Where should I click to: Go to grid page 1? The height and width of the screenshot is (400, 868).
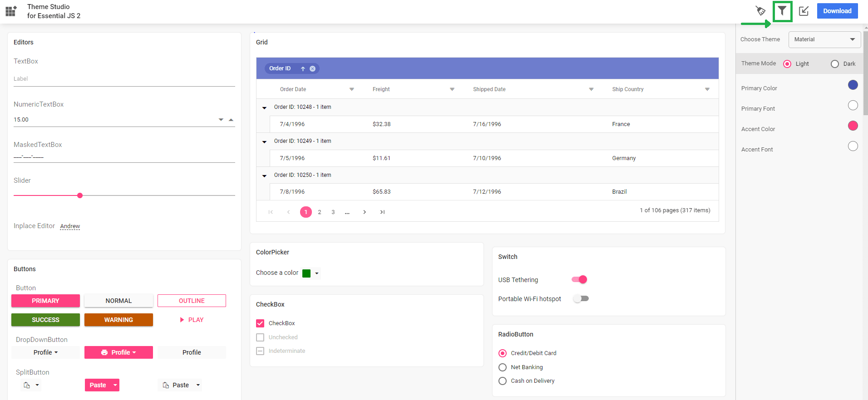pyautogui.click(x=306, y=212)
